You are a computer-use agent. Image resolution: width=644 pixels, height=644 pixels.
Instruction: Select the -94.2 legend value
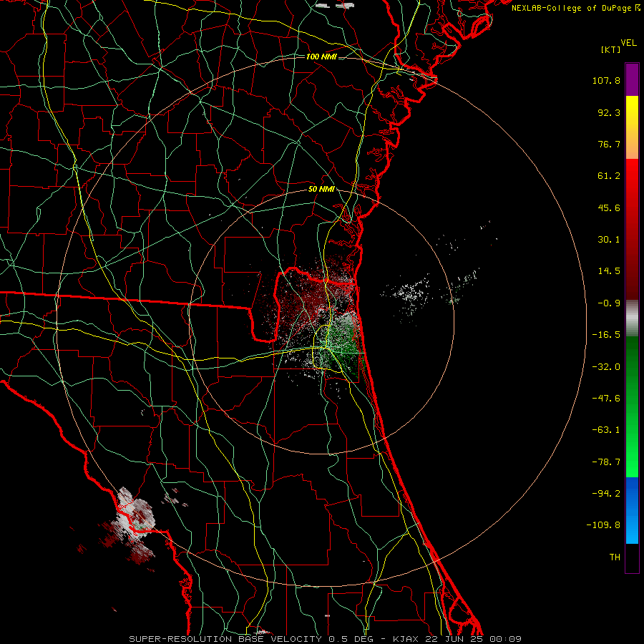coord(606,493)
